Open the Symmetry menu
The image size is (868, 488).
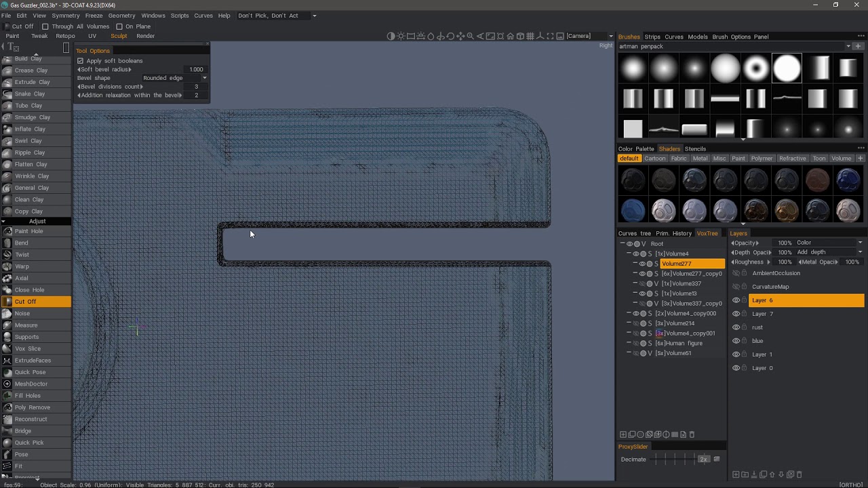(x=65, y=16)
